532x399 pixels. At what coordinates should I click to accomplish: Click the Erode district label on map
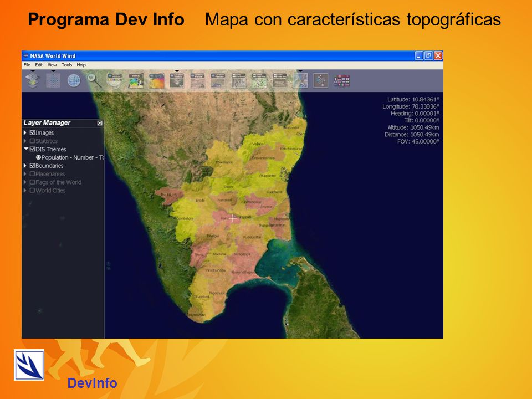click(200, 201)
